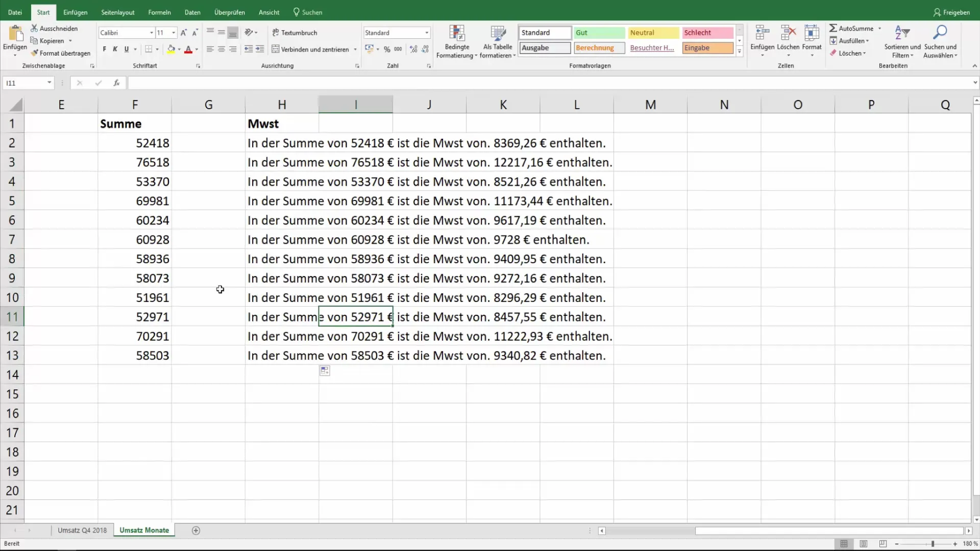Viewport: 980px width, 551px height.
Task: Increase the indent level
Action: point(260,49)
